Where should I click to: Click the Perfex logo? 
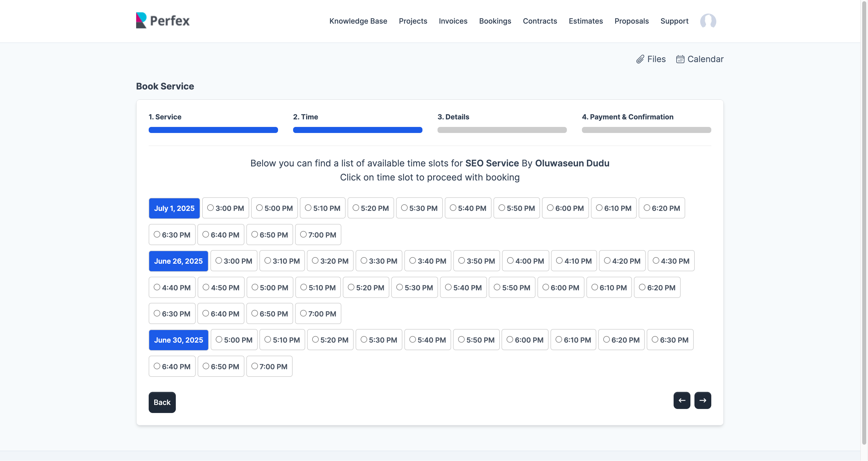click(163, 21)
